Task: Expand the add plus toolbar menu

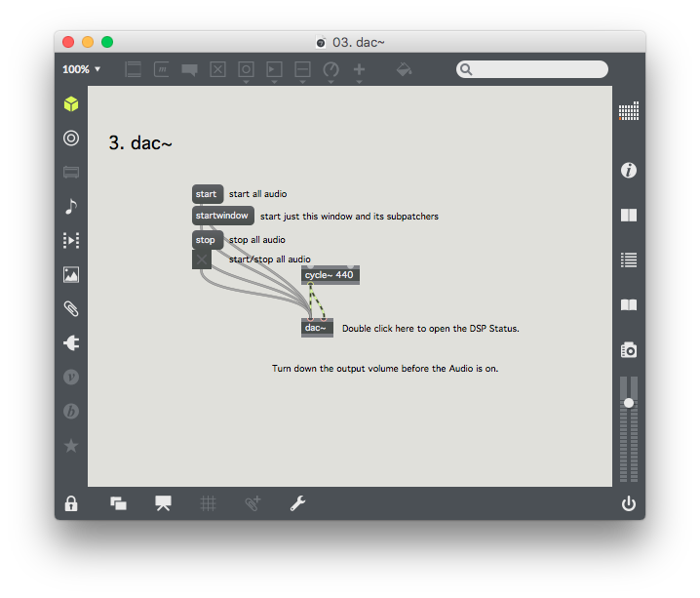Action: pyautogui.click(x=359, y=82)
